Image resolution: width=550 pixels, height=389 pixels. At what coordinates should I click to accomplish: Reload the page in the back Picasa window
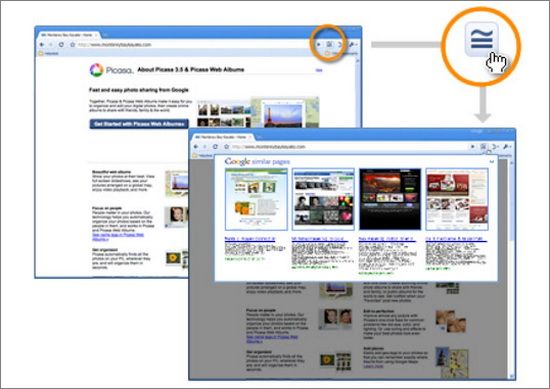(61, 45)
